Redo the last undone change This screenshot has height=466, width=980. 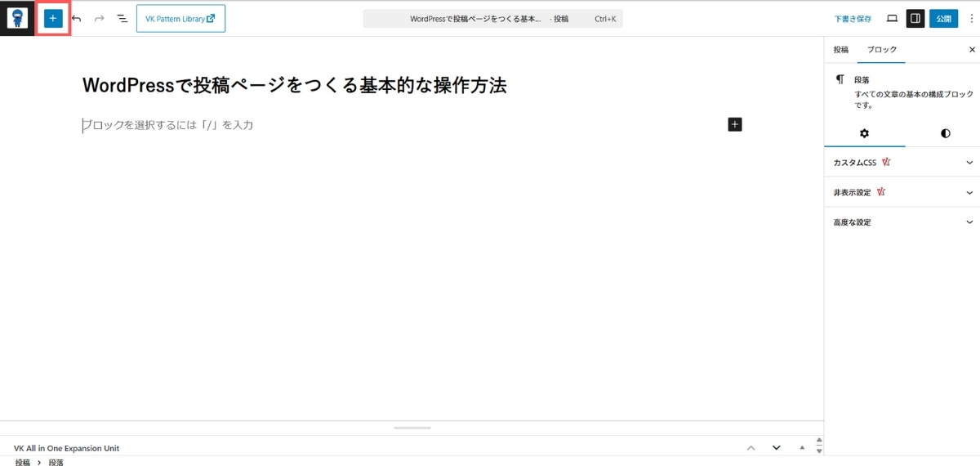point(100,18)
